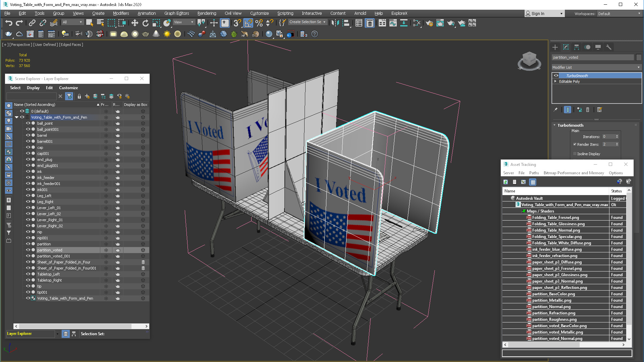This screenshot has width=644, height=362.
Task: Open Display menu in Scene Explorer
Action: point(33,88)
